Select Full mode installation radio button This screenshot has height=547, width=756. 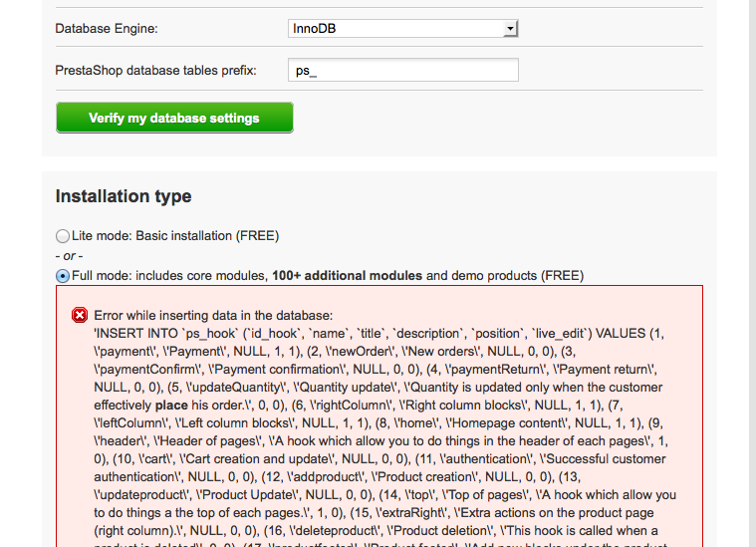point(63,275)
